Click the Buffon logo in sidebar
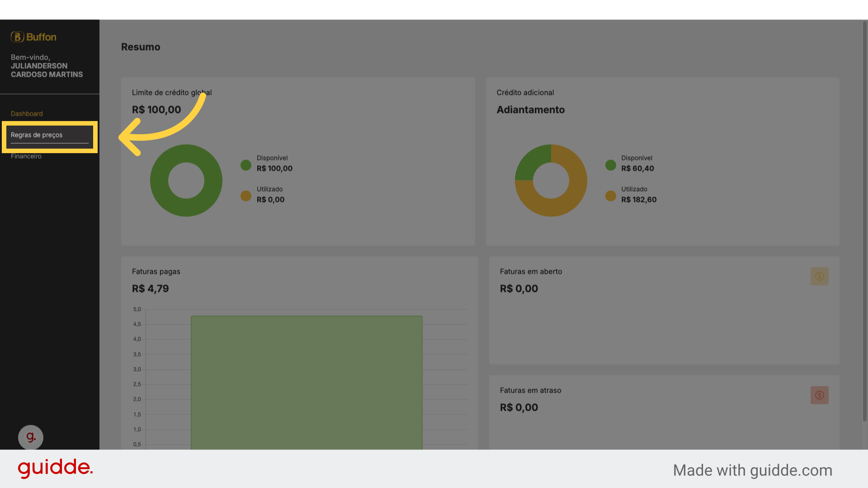The width and height of the screenshot is (868, 488). point(33,37)
